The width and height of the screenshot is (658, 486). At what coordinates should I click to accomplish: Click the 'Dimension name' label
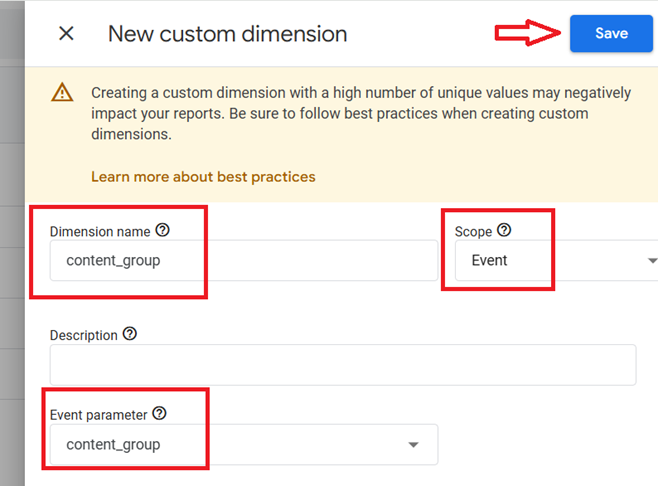pos(100,231)
